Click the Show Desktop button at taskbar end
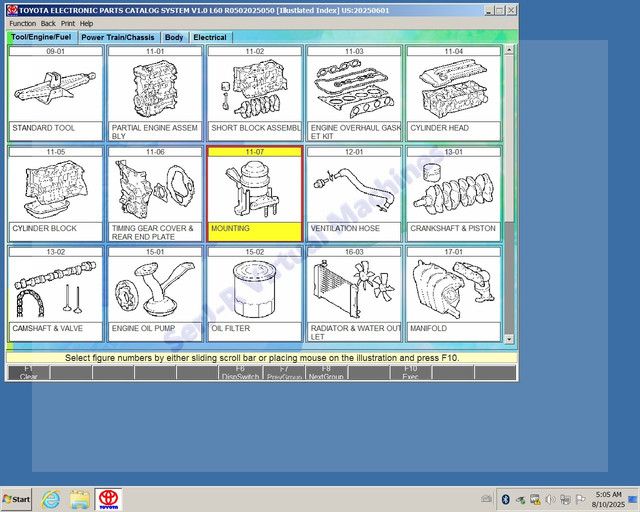 click(633, 499)
